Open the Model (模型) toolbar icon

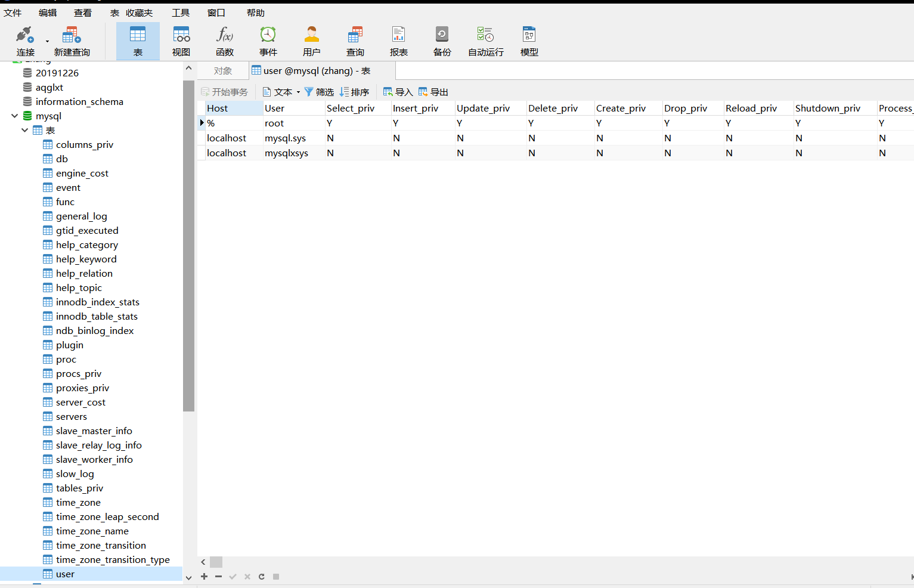click(x=529, y=41)
